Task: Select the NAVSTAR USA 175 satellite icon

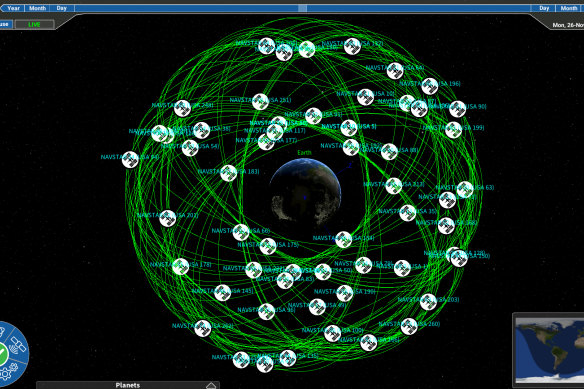Action: (x=267, y=246)
